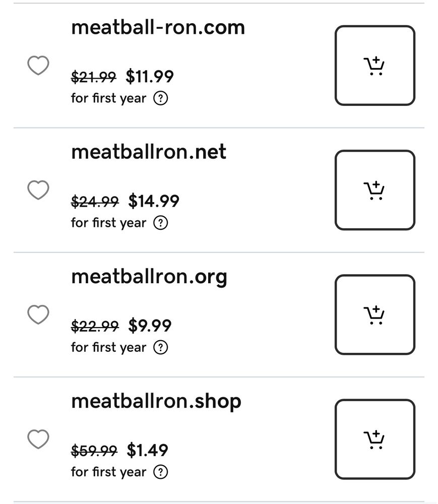Select the meatballron.org domain name
The image size is (438, 504).
[x=149, y=277]
